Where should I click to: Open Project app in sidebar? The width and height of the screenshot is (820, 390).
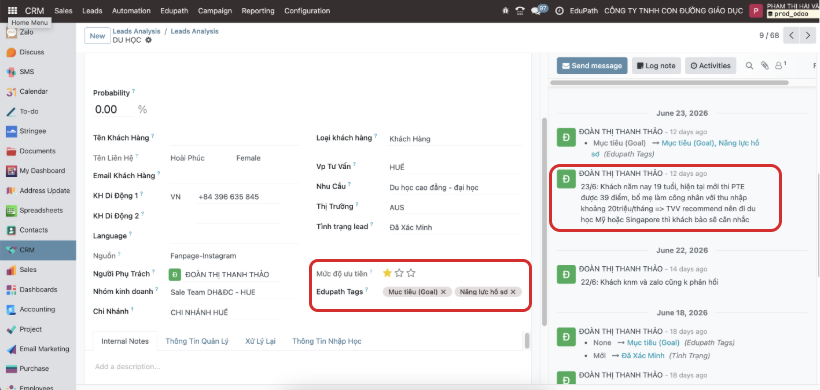(38, 329)
